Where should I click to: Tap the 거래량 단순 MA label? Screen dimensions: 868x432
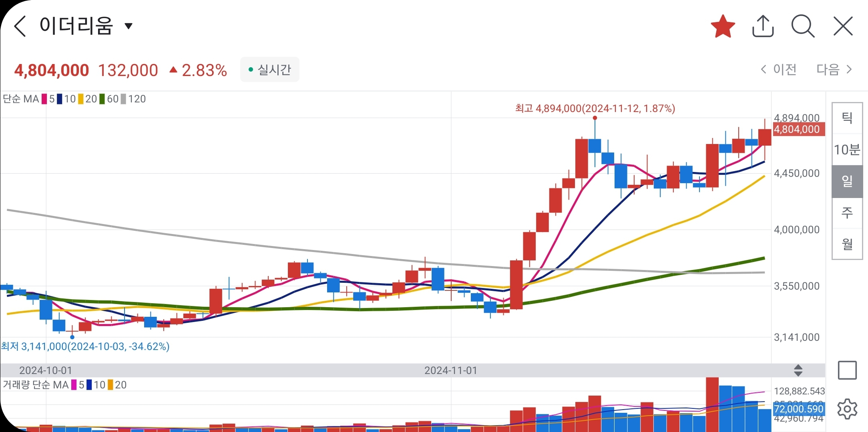pyautogui.click(x=36, y=385)
